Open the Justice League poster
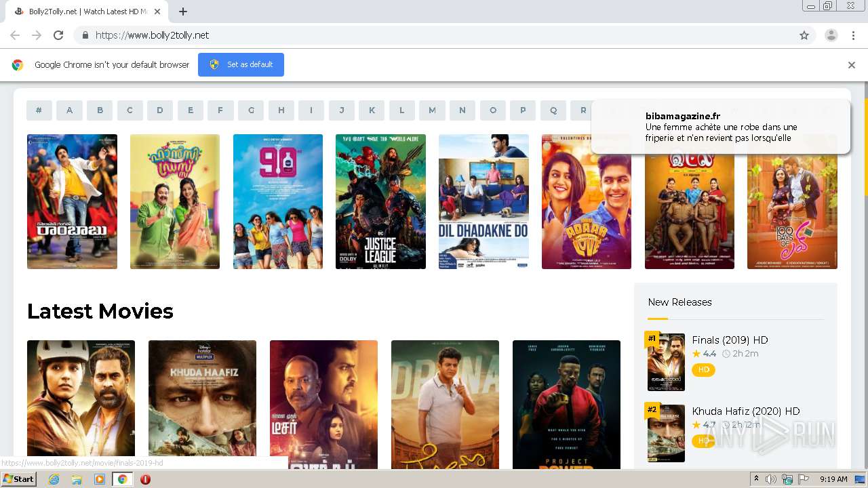Screen dimensions: 868x488 [x=380, y=201]
